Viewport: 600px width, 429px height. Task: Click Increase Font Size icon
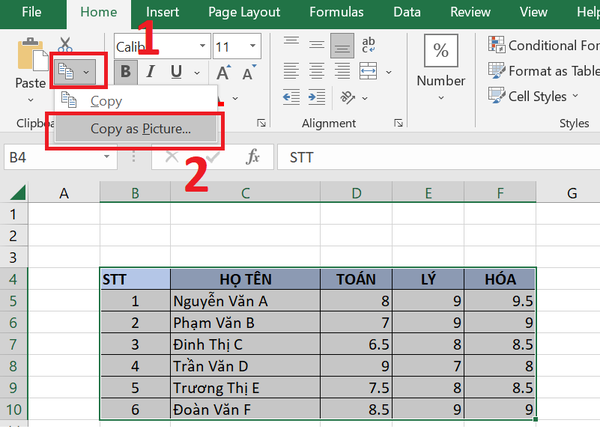pyautogui.click(x=223, y=72)
